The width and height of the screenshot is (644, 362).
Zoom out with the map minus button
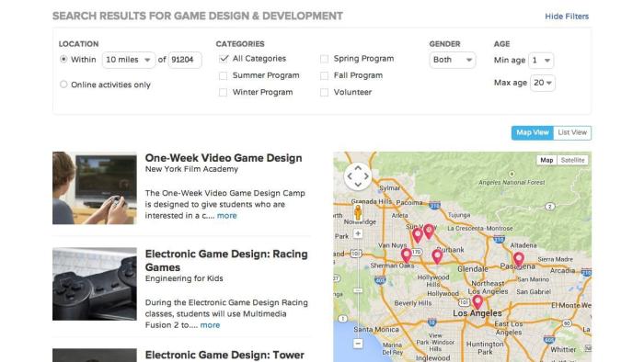coord(358,344)
